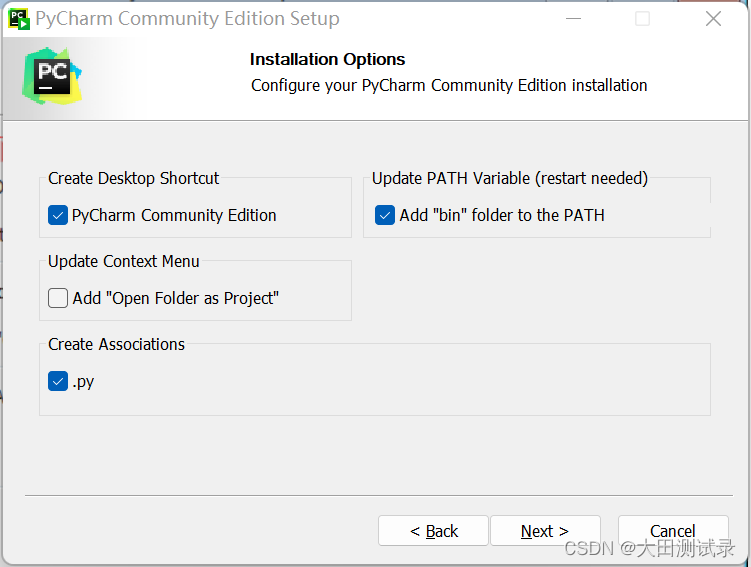Untick the .py file association checkbox
751x567 pixels.
pos(58,381)
